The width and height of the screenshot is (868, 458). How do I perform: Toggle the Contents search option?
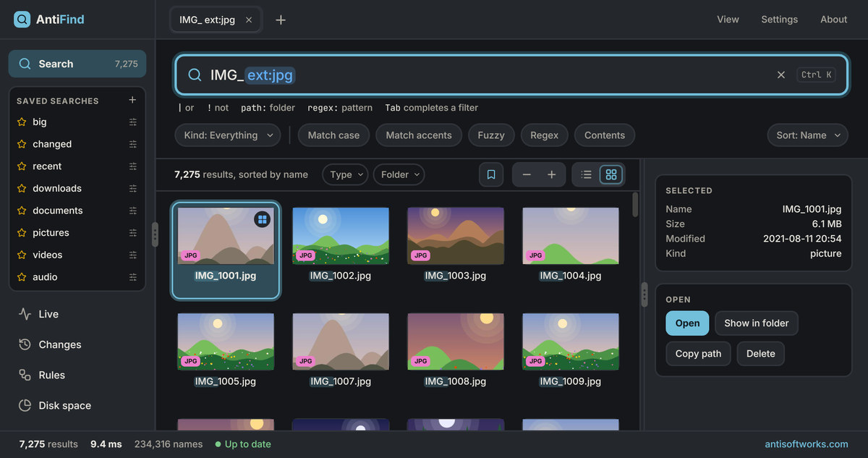[605, 135]
